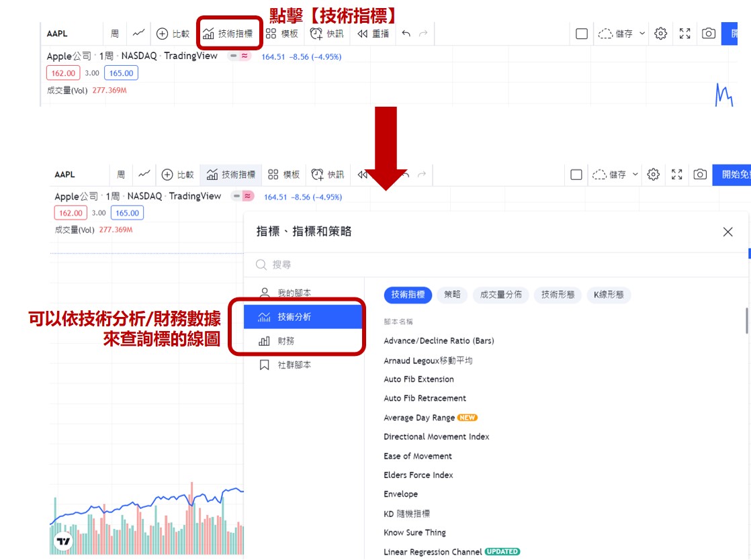The image size is (751, 560).
Task: Click 儲存 cloud save in the upper toolbar
Action: pyautogui.click(x=615, y=34)
